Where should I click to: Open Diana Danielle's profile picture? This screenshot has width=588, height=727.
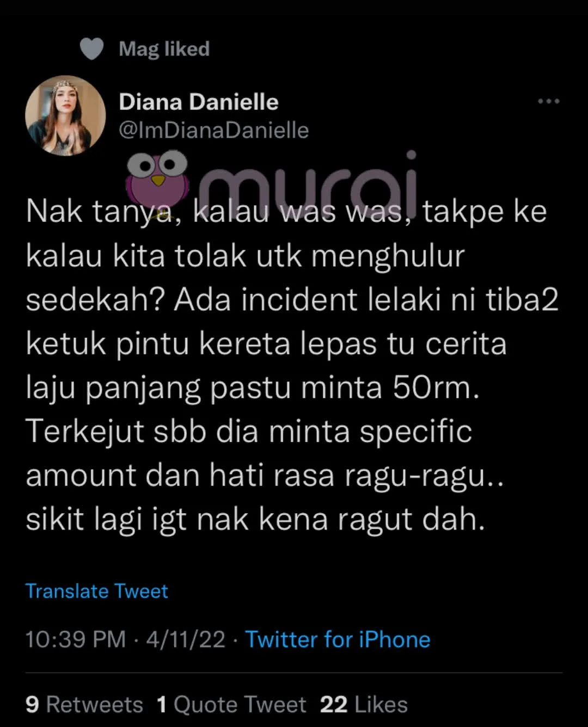65,115
